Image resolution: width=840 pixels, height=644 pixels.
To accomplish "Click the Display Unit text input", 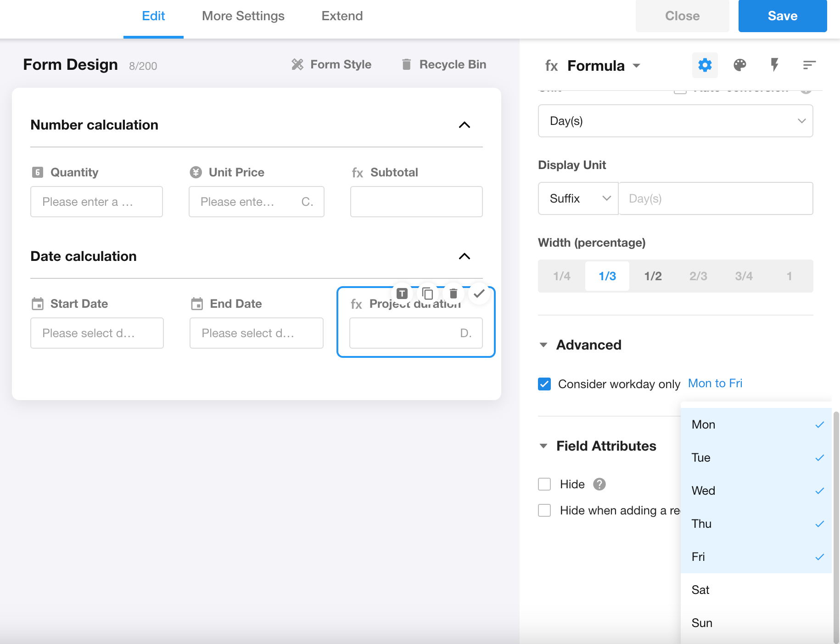I will 715,198.
